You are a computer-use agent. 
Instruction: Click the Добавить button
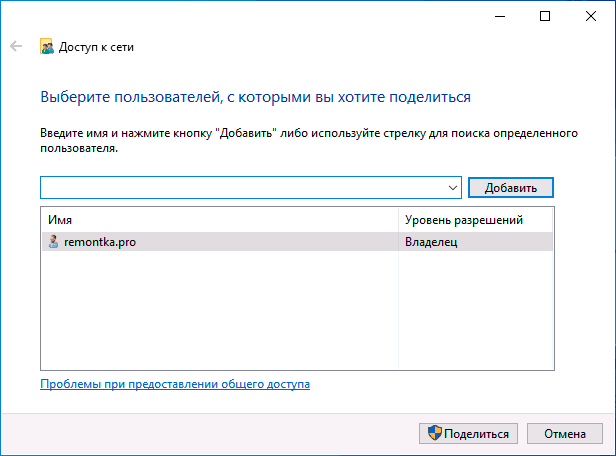tap(511, 188)
